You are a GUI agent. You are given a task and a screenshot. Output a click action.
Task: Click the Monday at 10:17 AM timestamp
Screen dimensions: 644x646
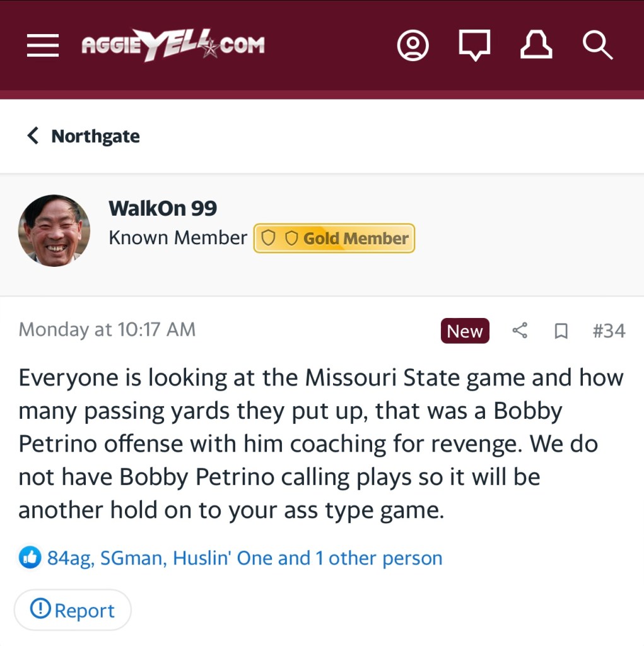click(107, 329)
